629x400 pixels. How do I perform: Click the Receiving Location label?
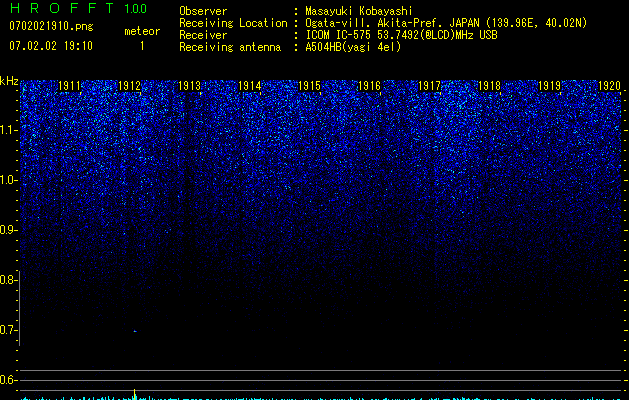tap(233, 23)
